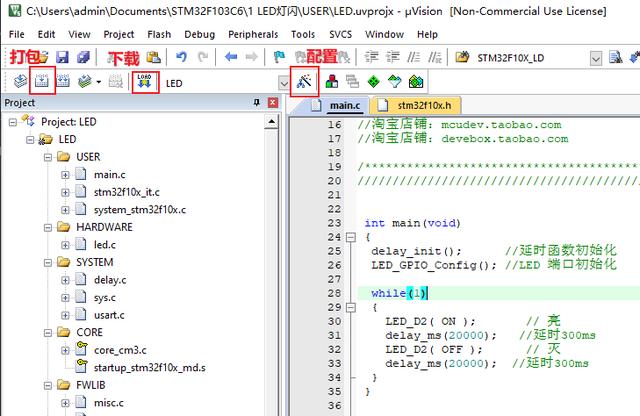The height and width of the screenshot is (416, 640).
Task: Collapse the HARDWARE folder
Action: pyautogui.click(x=48, y=227)
